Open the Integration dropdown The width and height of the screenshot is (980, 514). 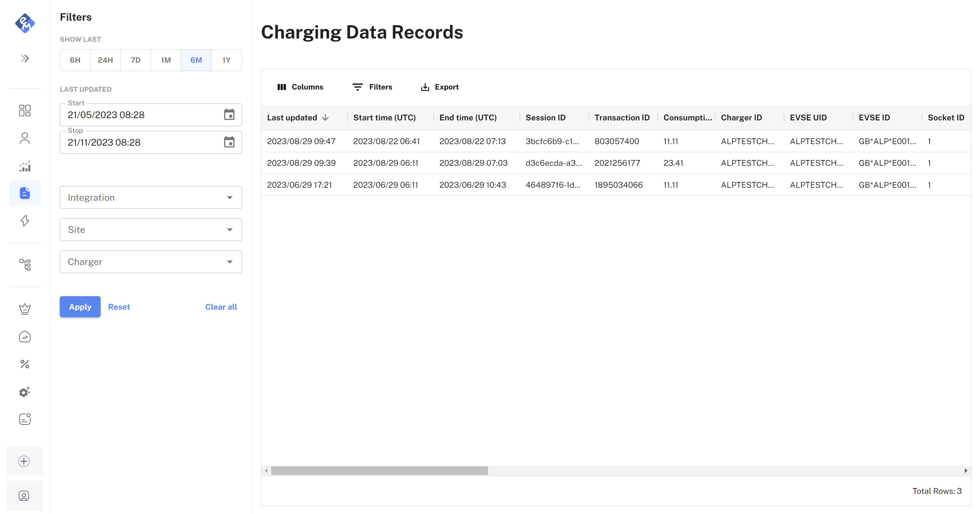[151, 197]
